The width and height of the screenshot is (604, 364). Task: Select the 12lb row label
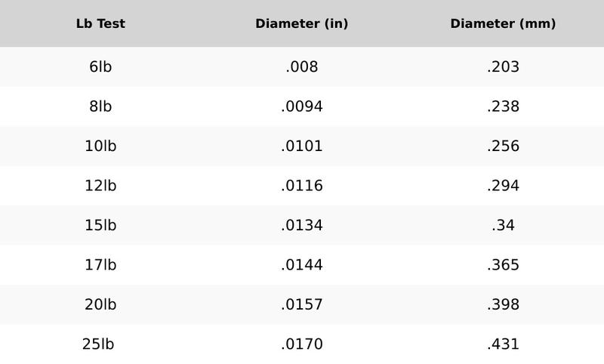[x=100, y=186]
